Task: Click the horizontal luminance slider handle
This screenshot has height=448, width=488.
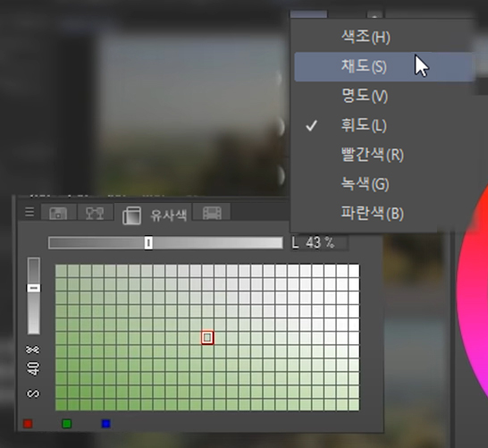Action: [x=148, y=243]
